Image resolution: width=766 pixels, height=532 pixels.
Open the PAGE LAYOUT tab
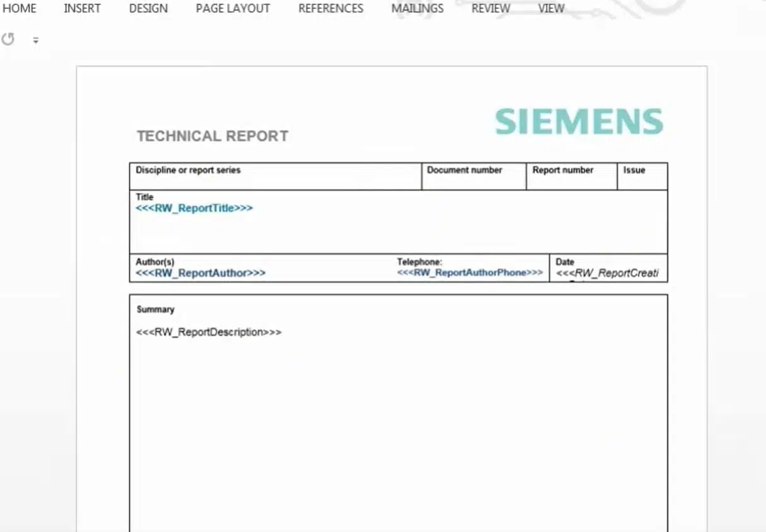pyautogui.click(x=233, y=8)
